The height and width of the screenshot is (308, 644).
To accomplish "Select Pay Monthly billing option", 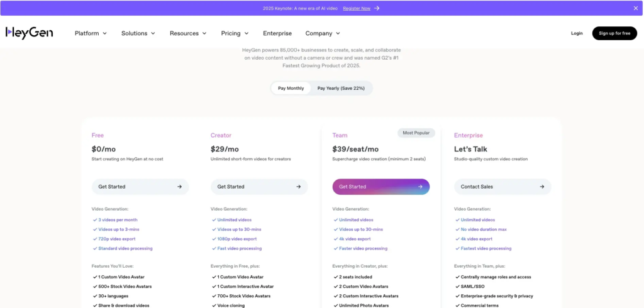I will [x=291, y=88].
